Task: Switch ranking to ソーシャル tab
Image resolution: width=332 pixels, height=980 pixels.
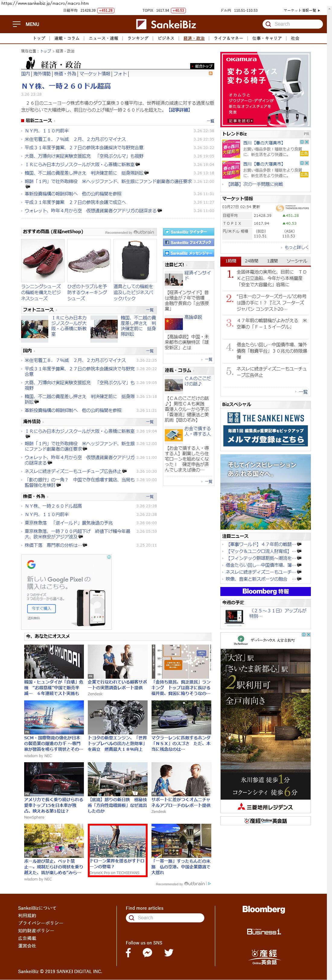Action: 297,261
